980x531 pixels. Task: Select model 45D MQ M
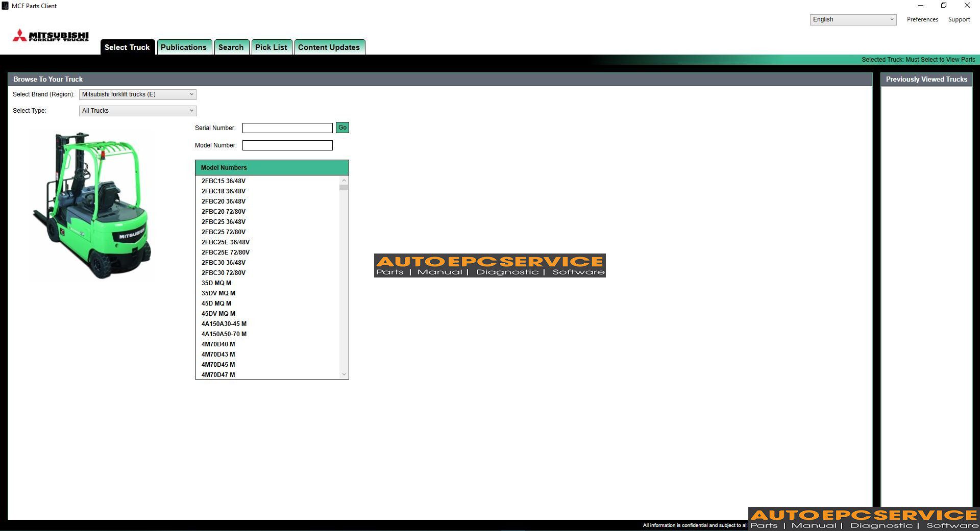click(x=267, y=304)
